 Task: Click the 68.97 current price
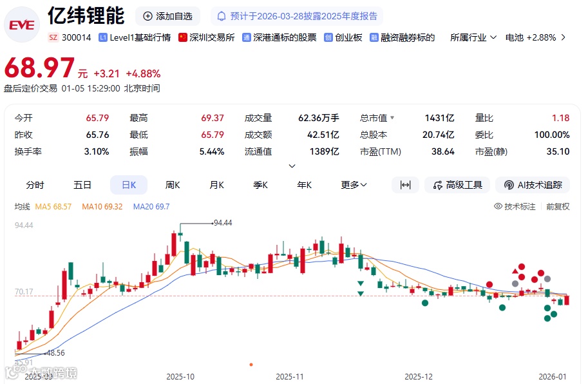point(39,68)
